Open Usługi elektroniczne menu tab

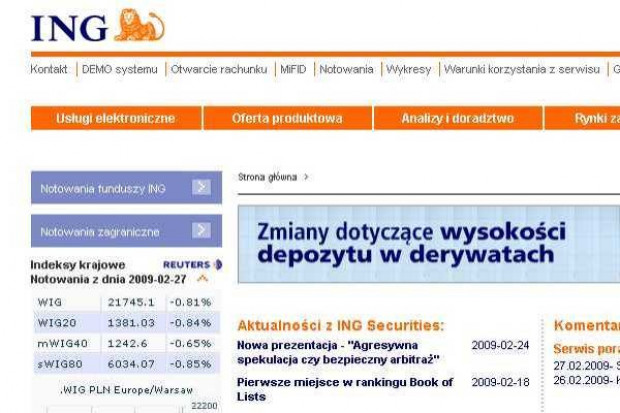coord(116,118)
